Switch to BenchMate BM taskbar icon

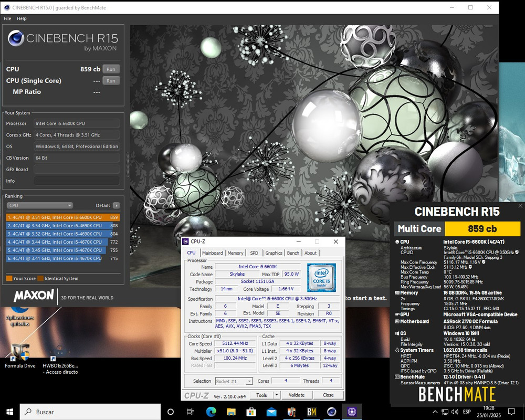[x=311, y=412]
